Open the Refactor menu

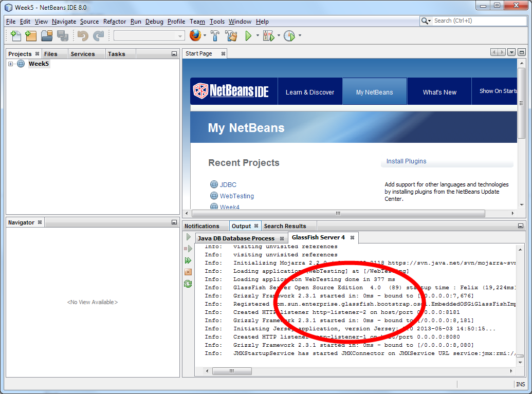coord(114,22)
